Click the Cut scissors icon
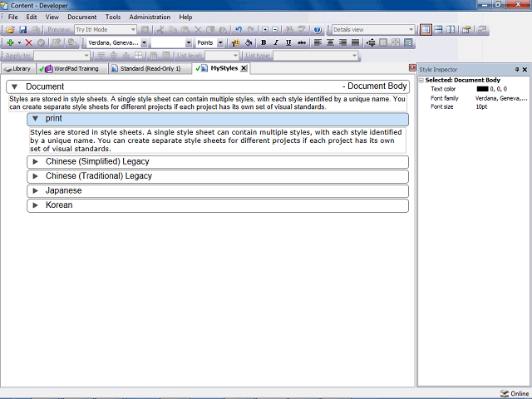The image size is (532, 399). (160, 30)
